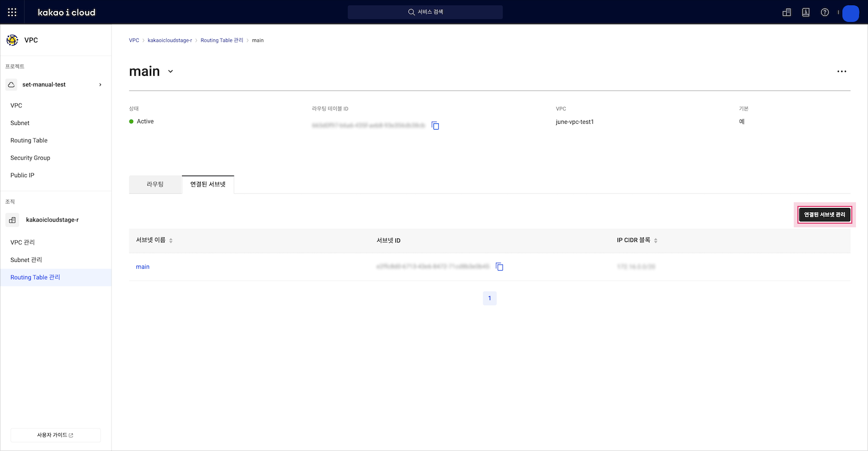Image resolution: width=868 pixels, height=451 pixels.
Task: Open Public IP in the sidebar
Action: coord(22,175)
